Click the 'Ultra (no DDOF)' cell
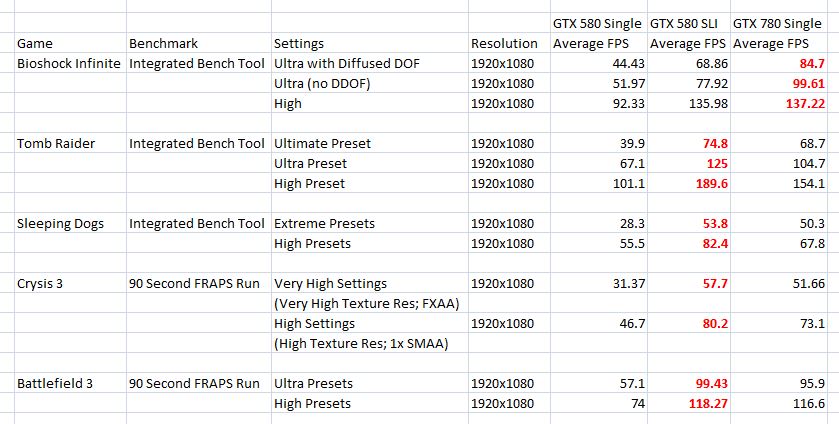 (370, 84)
